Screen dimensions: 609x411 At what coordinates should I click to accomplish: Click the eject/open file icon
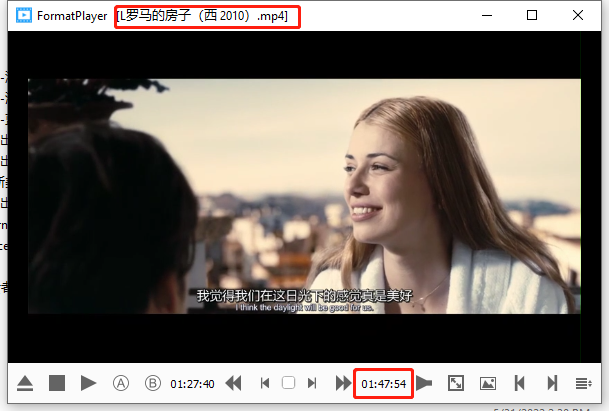(25, 383)
